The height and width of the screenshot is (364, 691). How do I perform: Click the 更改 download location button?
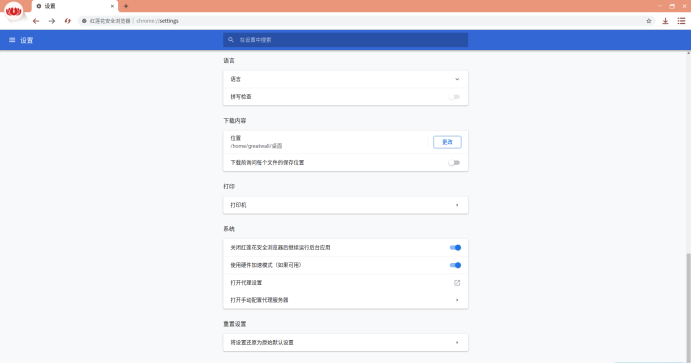click(x=447, y=142)
